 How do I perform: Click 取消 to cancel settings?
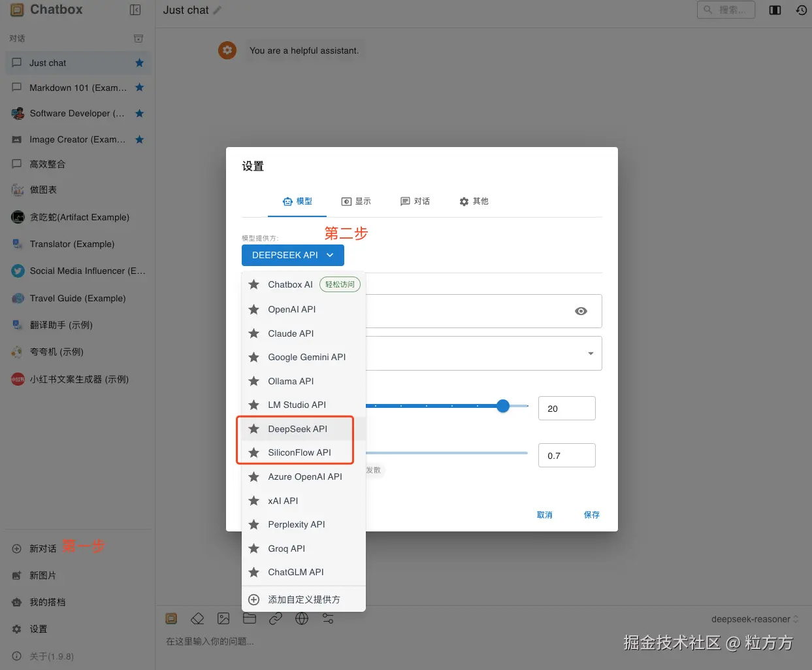pos(545,515)
